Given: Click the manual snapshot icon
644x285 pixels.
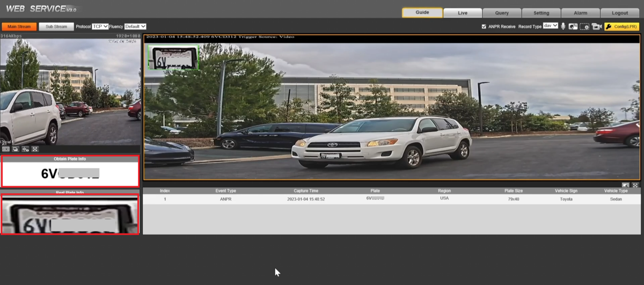Looking at the screenshot, I should (x=573, y=26).
